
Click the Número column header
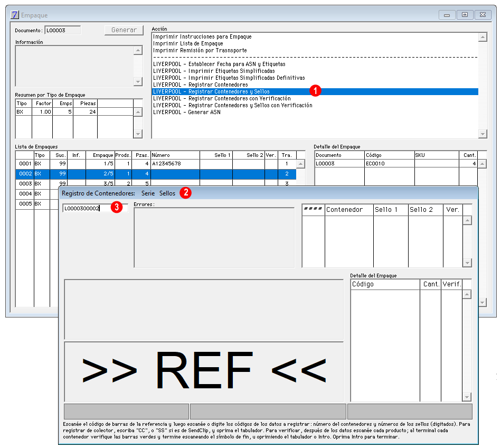point(175,155)
